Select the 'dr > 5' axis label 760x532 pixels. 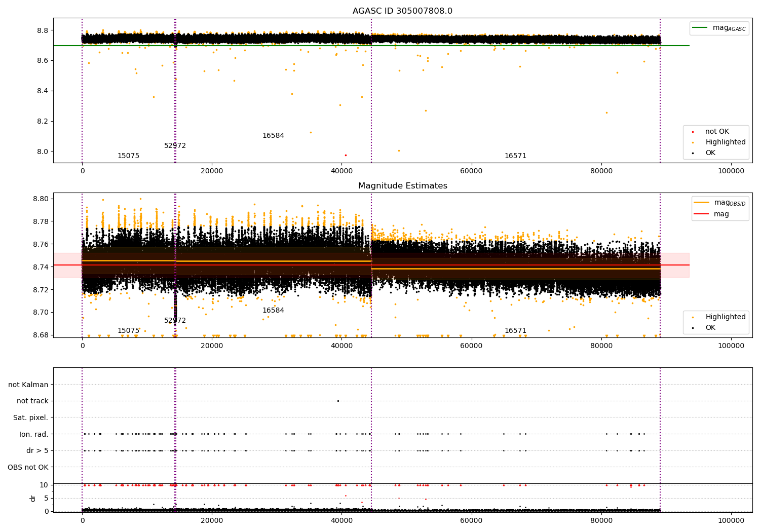[37, 450]
